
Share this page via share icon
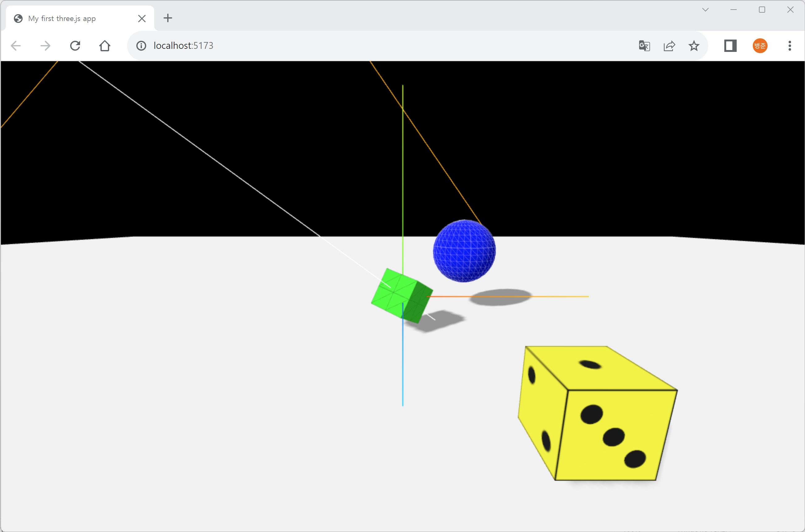669,45
